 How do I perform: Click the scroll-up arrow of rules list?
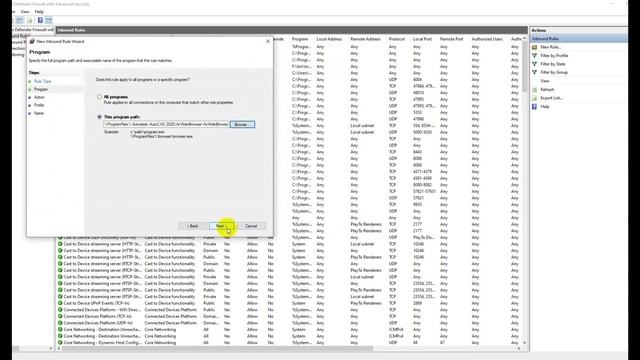(524, 38)
